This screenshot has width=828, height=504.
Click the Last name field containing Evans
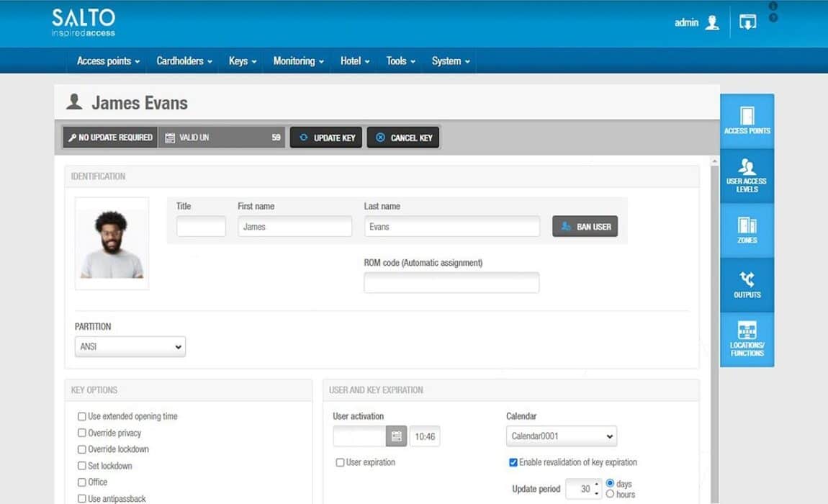click(452, 226)
